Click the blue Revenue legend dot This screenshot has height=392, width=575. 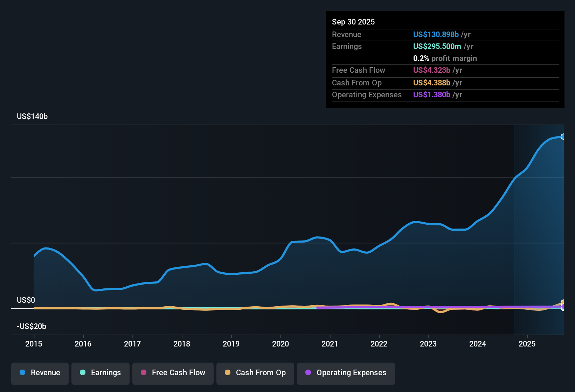22,373
